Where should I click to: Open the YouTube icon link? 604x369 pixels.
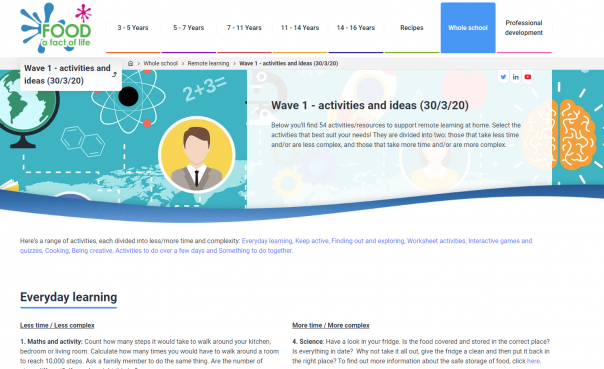[x=528, y=77]
